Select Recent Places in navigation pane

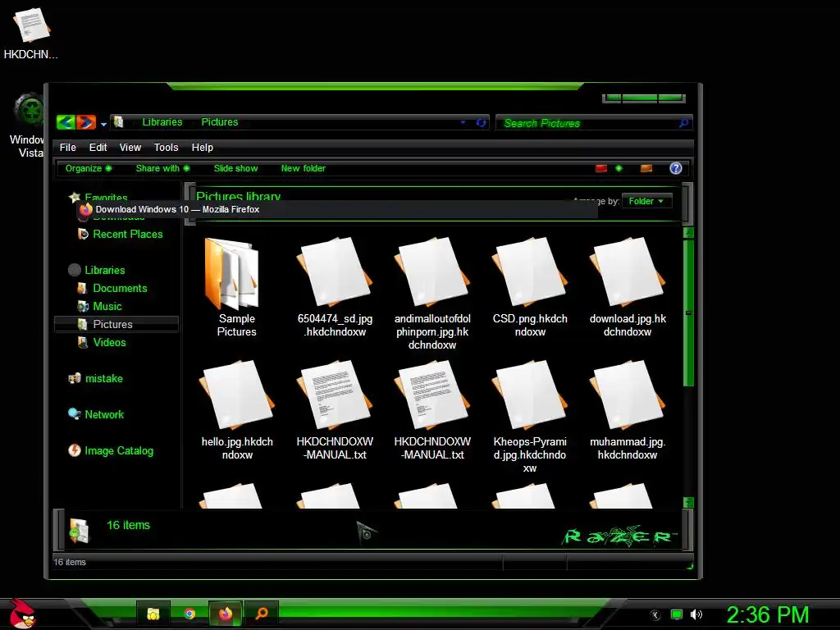121,234
